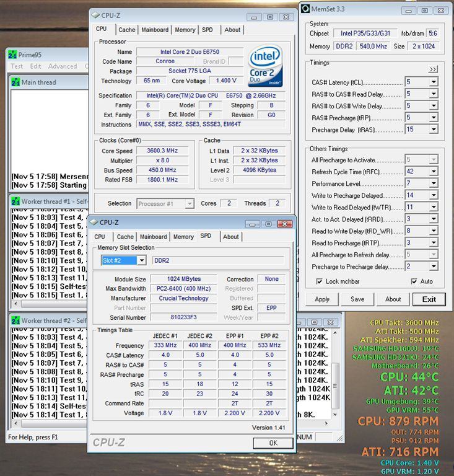Click the SPD CPU-Z window title icon
Viewport: 454px width, 476px height.
pyautogui.click(x=94, y=223)
